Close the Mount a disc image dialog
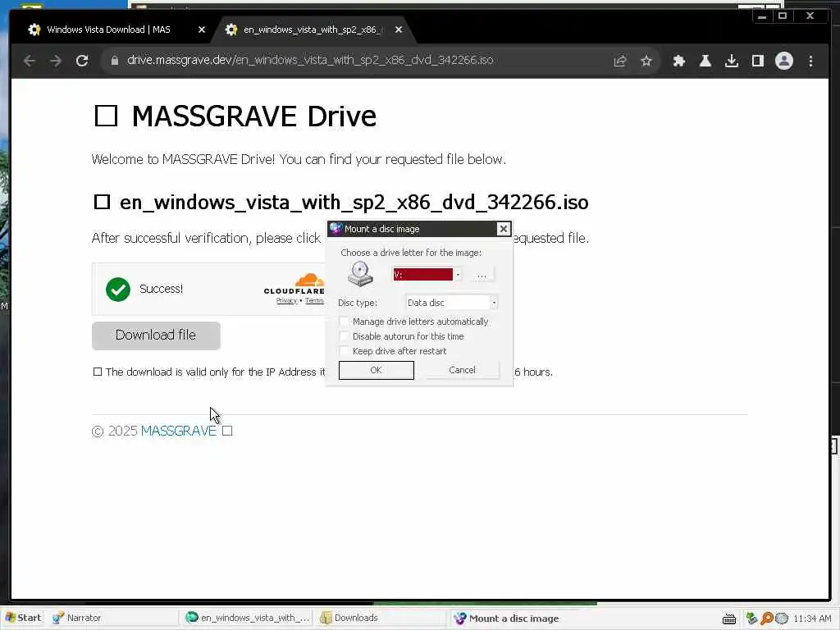 coord(503,229)
